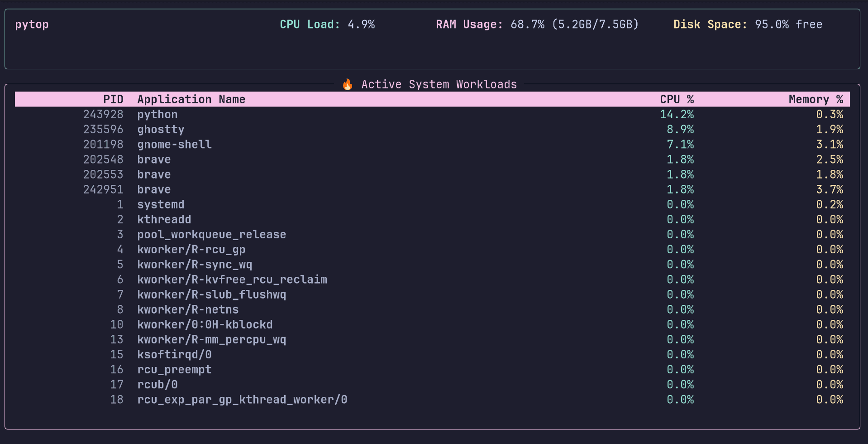Click the 3.7% memory value for brave
Image resolution: width=868 pixels, height=444 pixels.
tap(830, 189)
